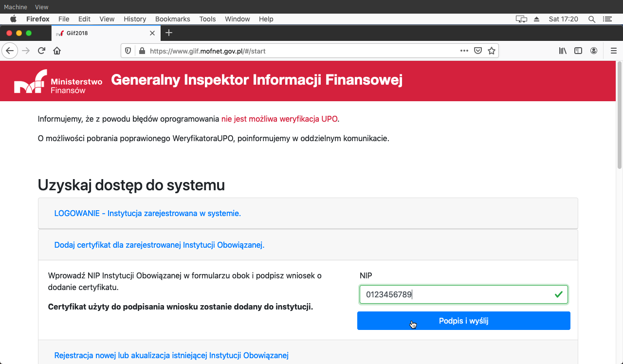Toggle the sidebar view icon
Screen dimensions: 623x364
point(578,51)
